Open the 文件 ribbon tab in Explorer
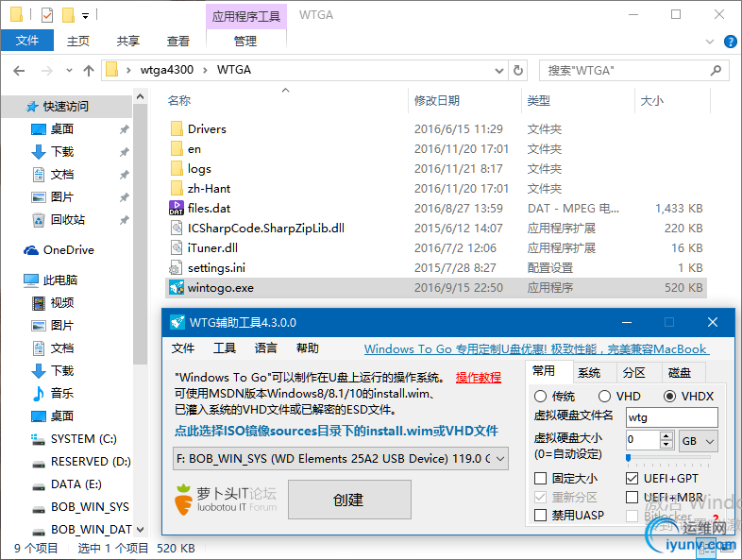Viewport: 742px width, 560px height. click(27, 41)
